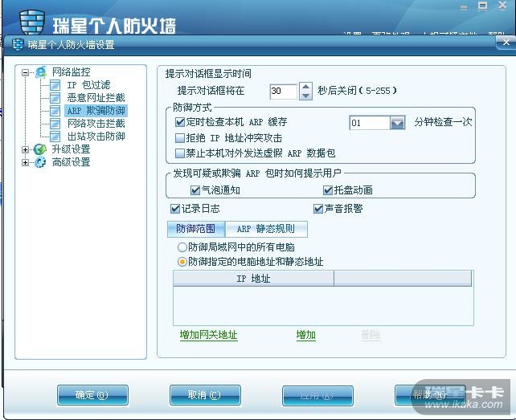The image size is (516, 420).
Task: Select 高级设置 in the tree
Action: pyautogui.click(x=71, y=162)
